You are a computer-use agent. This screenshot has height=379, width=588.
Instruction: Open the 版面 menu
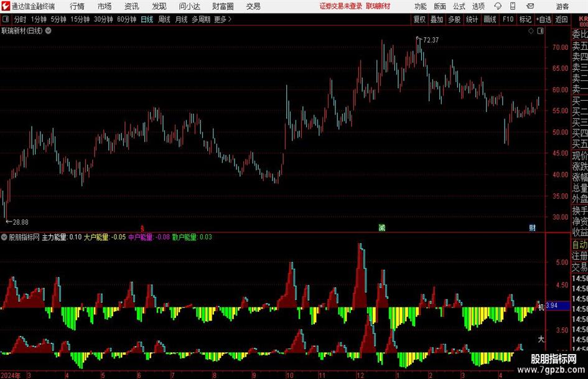(440, 6)
